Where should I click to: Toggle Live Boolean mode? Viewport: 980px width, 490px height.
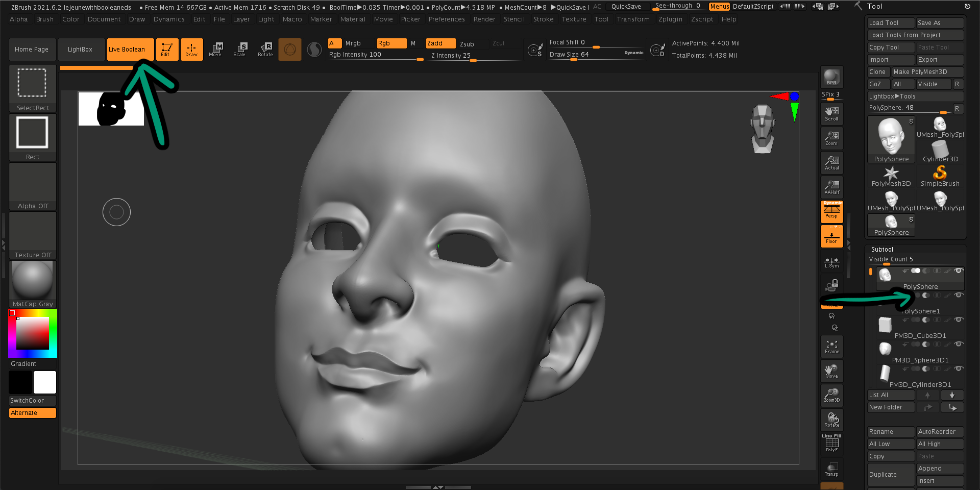(x=131, y=50)
